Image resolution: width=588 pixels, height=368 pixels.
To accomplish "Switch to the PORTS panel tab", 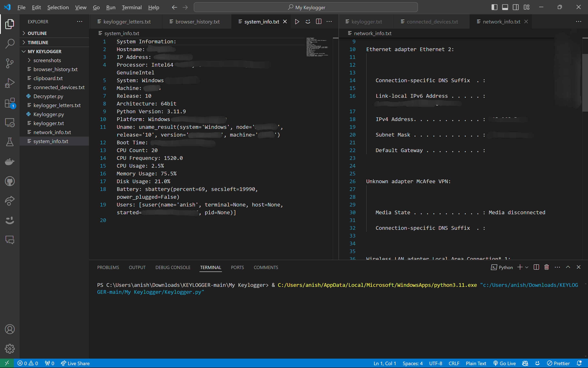I will tap(237, 267).
